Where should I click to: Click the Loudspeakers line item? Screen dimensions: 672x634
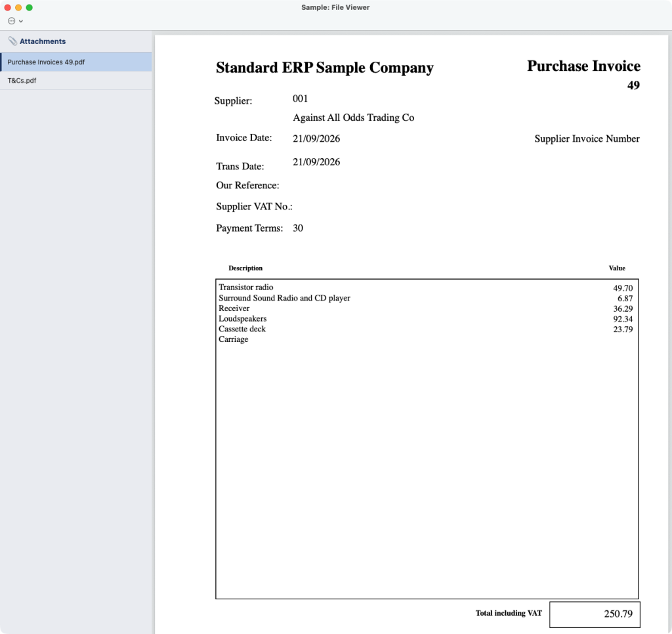[x=242, y=318]
